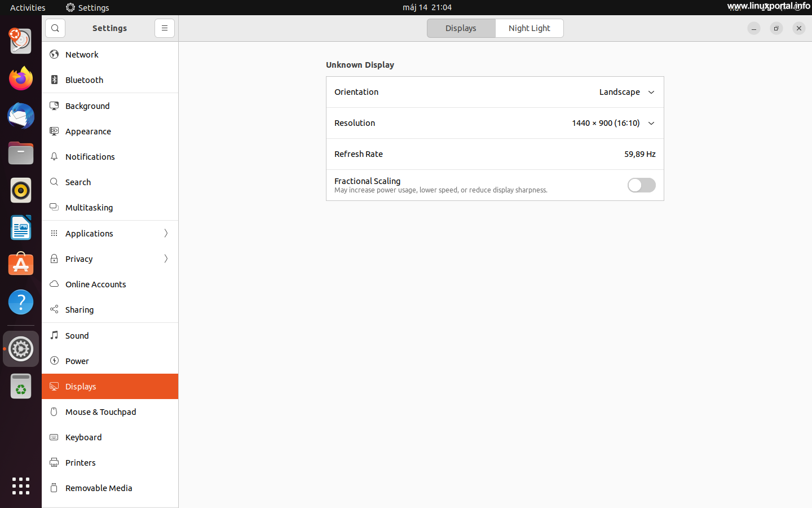Select the Bluetooth sidebar icon
Image resolution: width=812 pixels, height=508 pixels.
[54, 80]
